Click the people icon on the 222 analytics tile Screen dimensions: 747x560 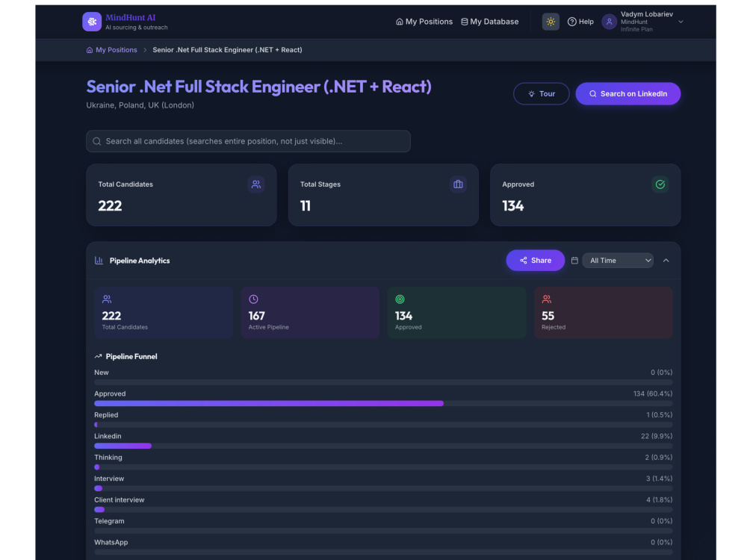pos(107,299)
